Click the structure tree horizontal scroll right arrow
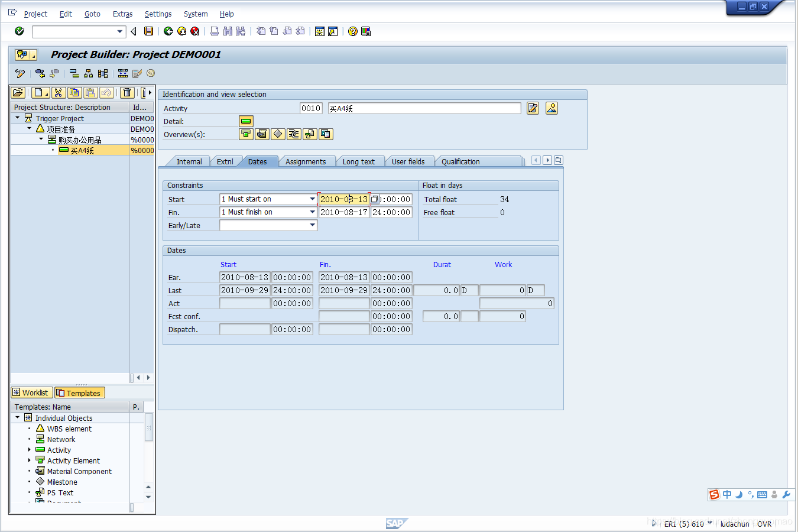This screenshot has height=532, width=798. pyautogui.click(x=148, y=377)
